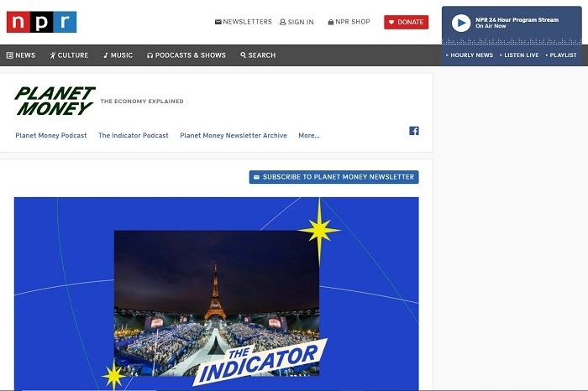Open the Culture menu

pyautogui.click(x=70, y=55)
